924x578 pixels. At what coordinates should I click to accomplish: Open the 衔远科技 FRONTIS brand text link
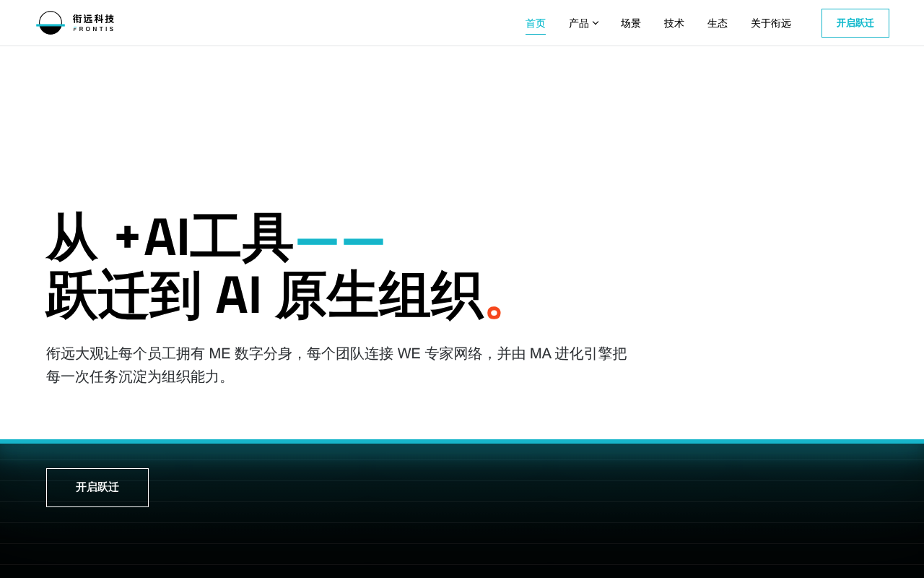click(x=93, y=23)
